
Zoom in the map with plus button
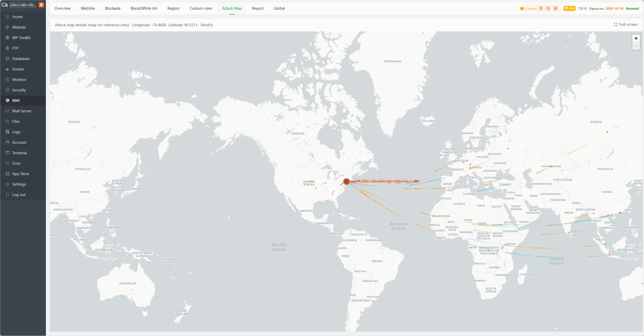pos(636,38)
